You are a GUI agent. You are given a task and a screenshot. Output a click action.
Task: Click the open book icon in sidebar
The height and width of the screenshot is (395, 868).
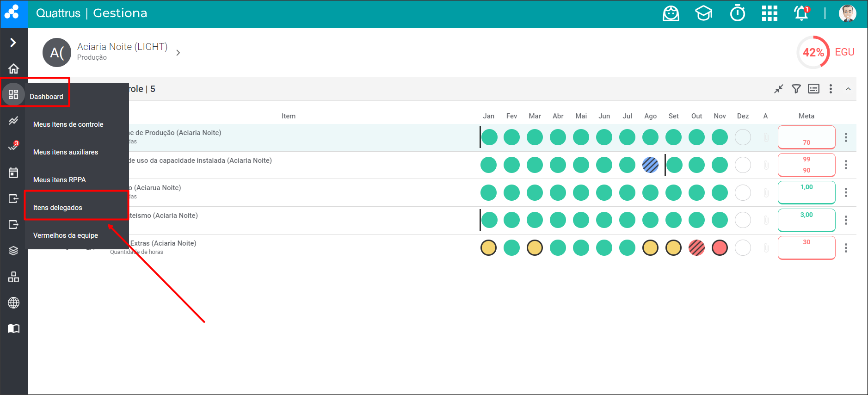[13, 329]
